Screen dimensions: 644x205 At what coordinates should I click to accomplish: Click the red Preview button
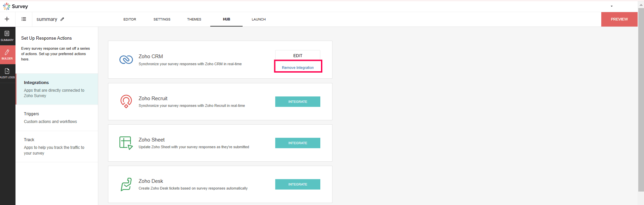pyautogui.click(x=619, y=19)
